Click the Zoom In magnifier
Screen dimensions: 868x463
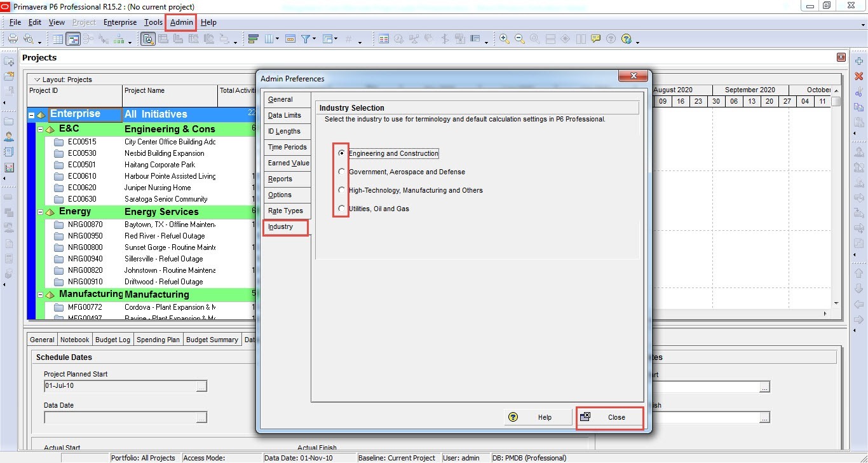point(505,39)
